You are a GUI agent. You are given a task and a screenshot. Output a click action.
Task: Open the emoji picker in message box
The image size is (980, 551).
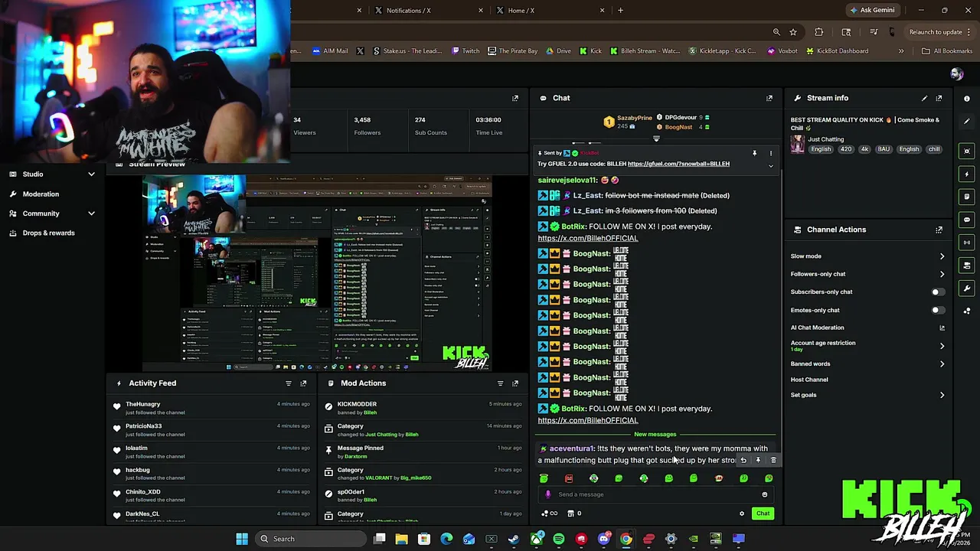tap(764, 494)
